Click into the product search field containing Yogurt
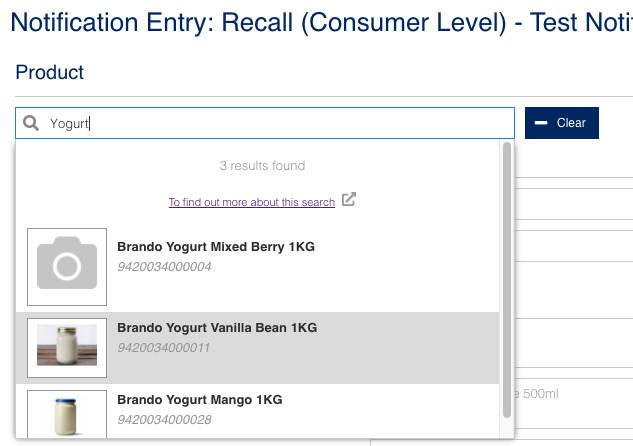Viewport: 633px width, 446px height. pos(265,123)
